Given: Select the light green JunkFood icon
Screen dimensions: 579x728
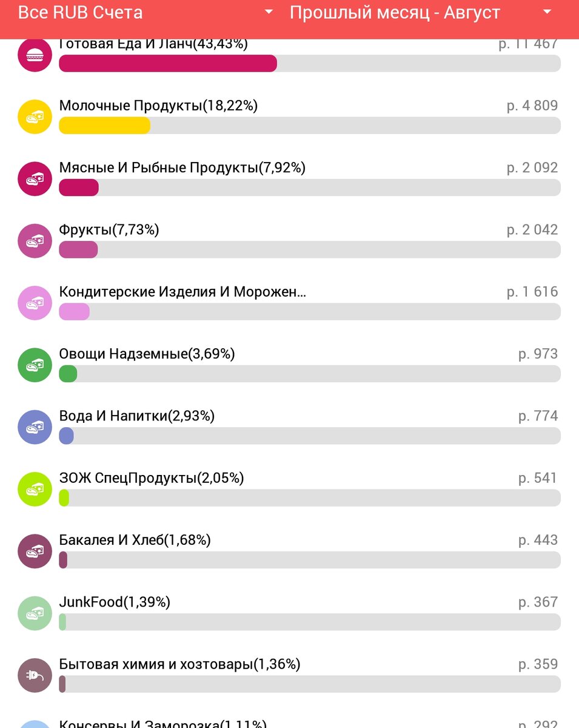Looking at the screenshot, I should click(35, 613).
